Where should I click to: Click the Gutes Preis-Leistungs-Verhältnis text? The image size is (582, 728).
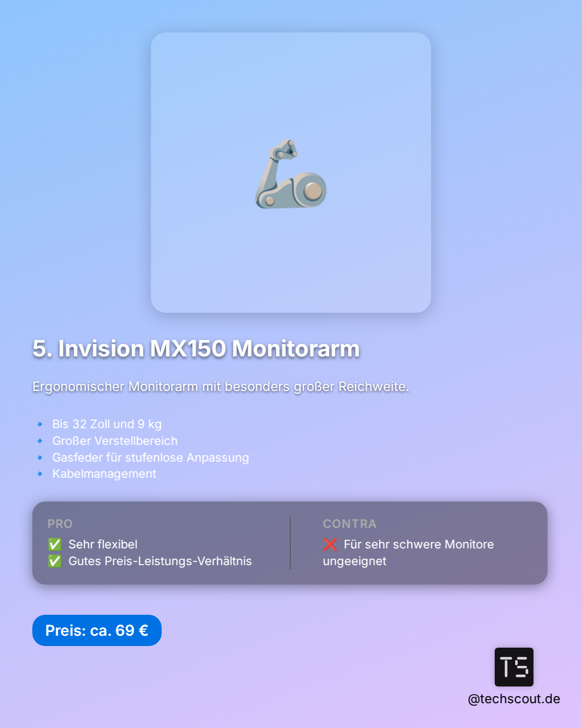[x=160, y=561]
